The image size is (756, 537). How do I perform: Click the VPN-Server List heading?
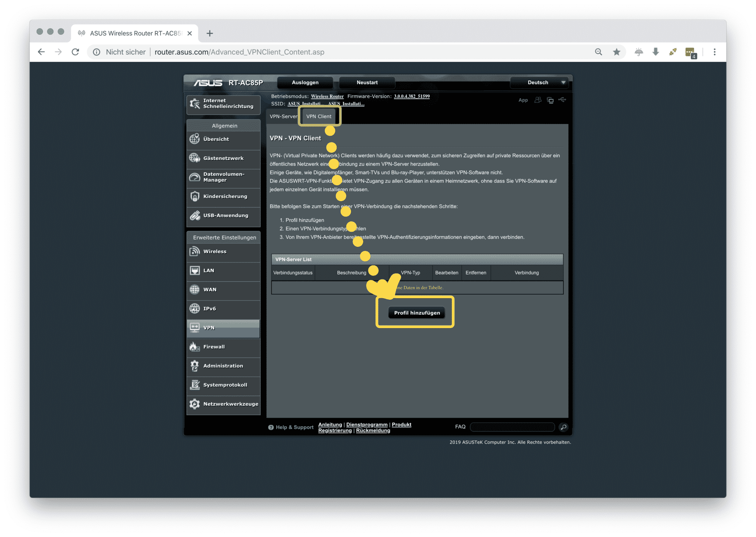[293, 259]
